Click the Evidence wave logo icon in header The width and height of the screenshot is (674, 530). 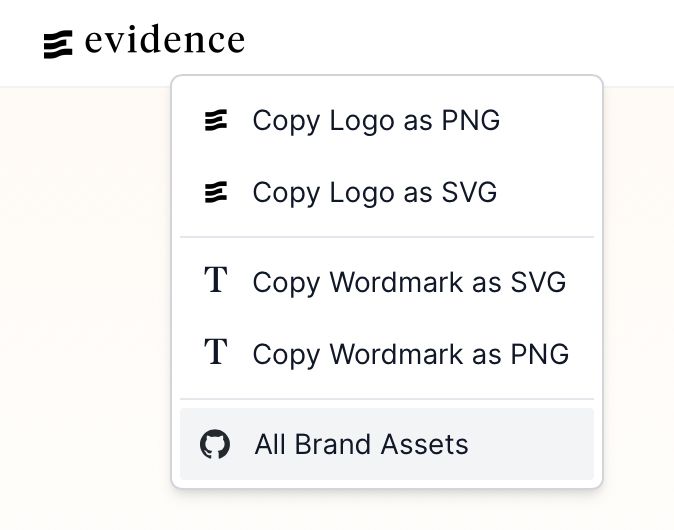tap(58, 44)
